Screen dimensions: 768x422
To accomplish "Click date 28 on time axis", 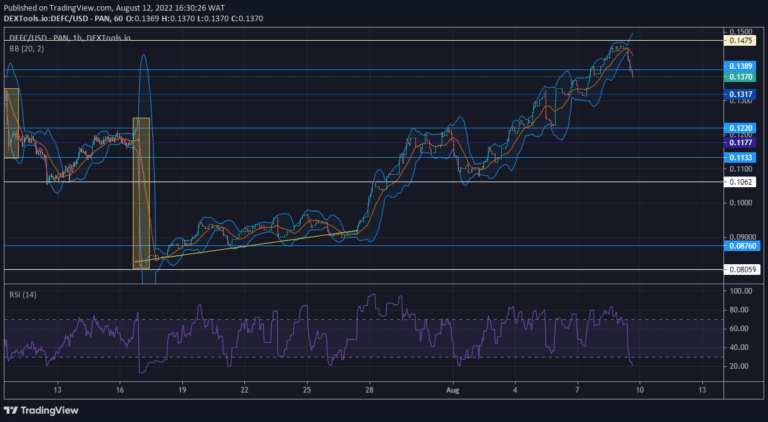I will [x=369, y=390].
